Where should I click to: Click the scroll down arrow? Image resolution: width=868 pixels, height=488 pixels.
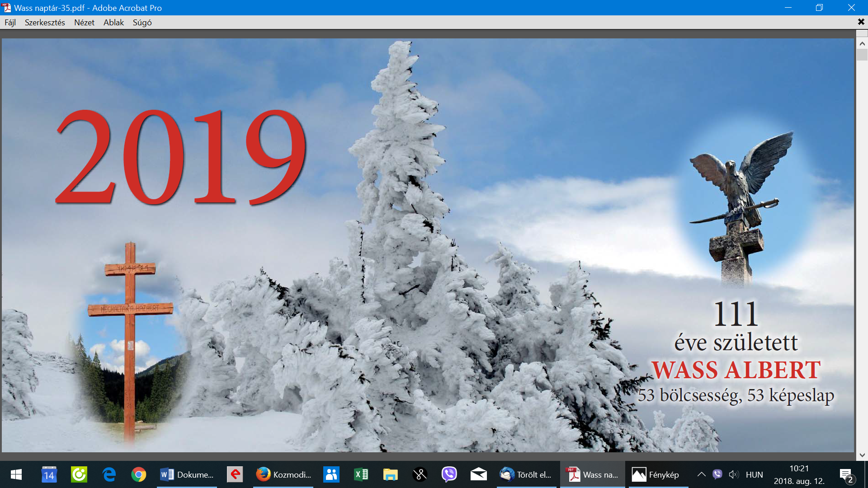pos(862,455)
